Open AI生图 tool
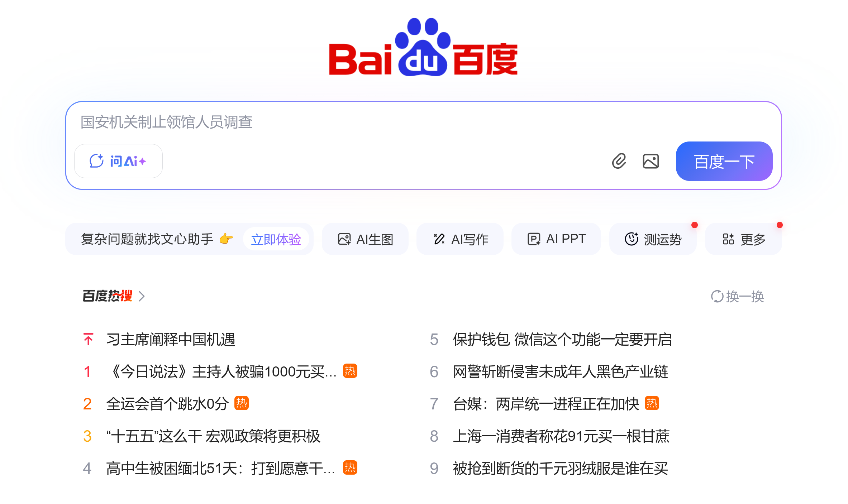Image resolution: width=848 pixels, height=504 pixels. (365, 239)
